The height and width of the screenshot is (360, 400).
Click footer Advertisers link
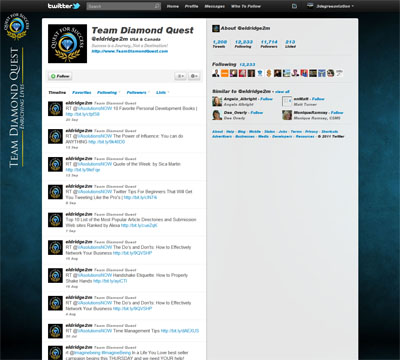click(222, 136)
